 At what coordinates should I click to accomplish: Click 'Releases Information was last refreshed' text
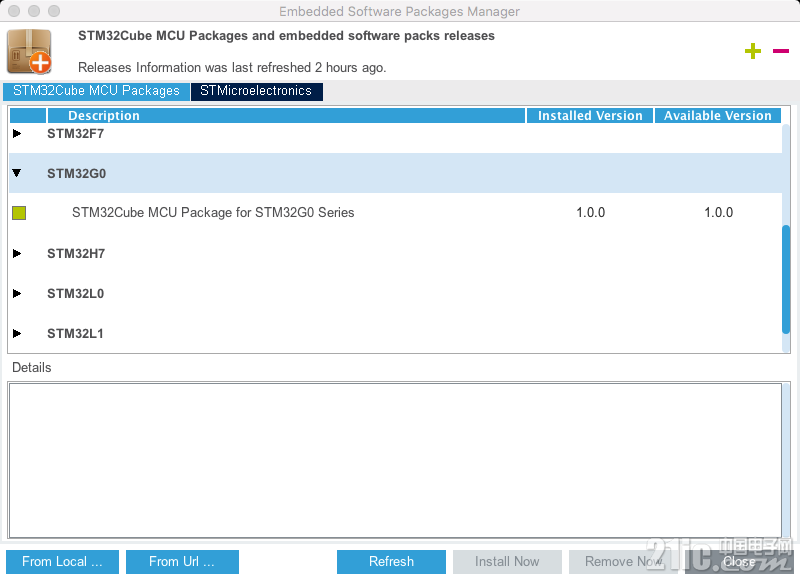[x=232, y=67]
